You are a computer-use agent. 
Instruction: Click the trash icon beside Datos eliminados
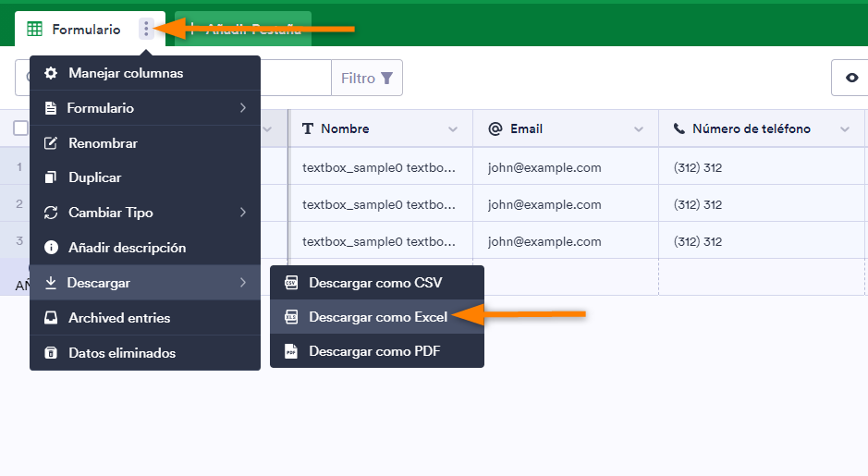point(50,352)
